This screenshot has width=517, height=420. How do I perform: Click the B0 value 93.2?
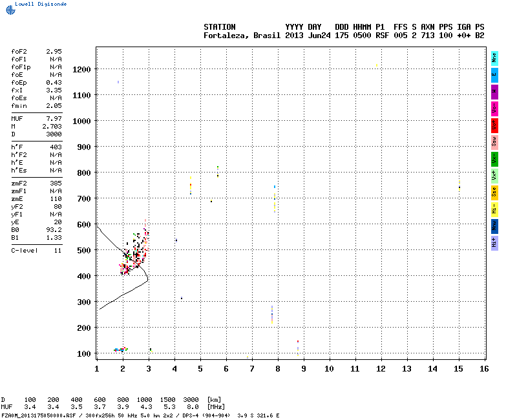point(54,230)
